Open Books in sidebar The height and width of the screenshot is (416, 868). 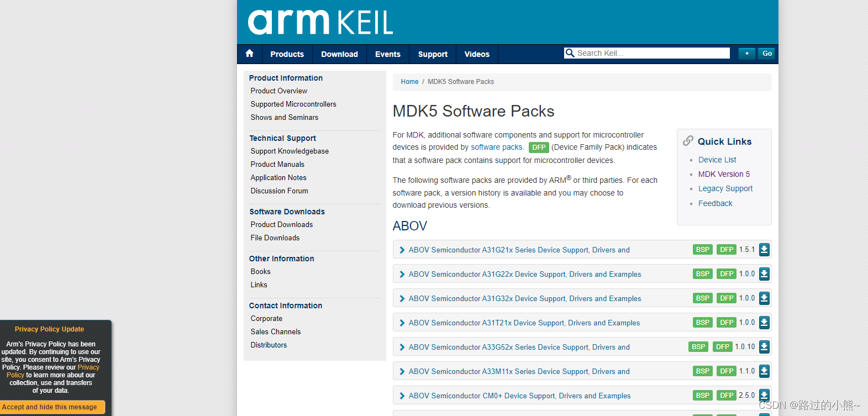(260, 271)
